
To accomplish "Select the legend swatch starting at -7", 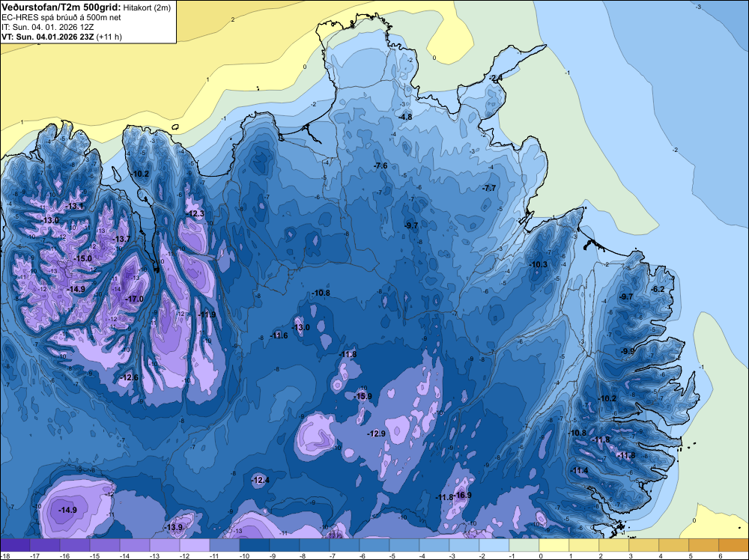I will click(345, 545).
